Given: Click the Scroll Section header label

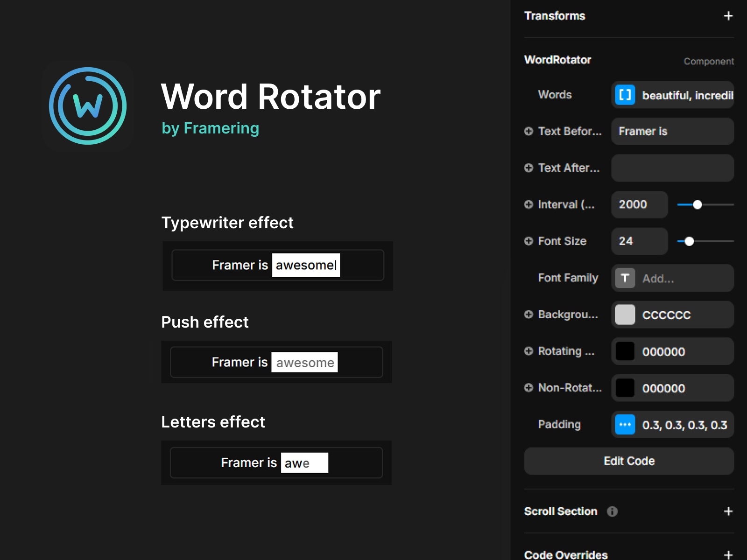Looking at the screenshot, I should (561, 511).
